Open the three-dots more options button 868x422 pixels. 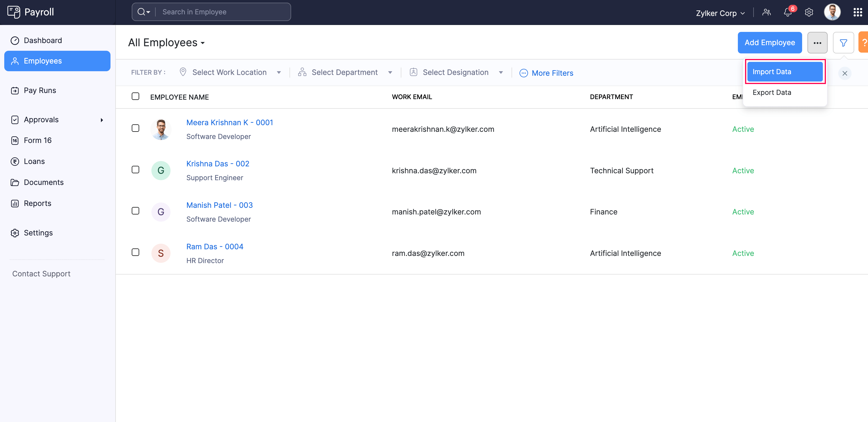[x=817, y=43]
